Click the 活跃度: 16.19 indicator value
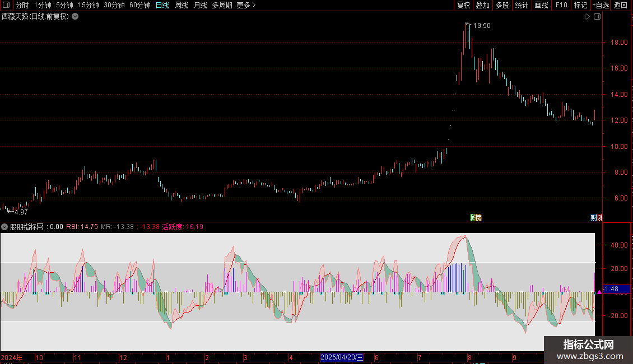This screenshot has width=633, height=364. click(183, 227)
